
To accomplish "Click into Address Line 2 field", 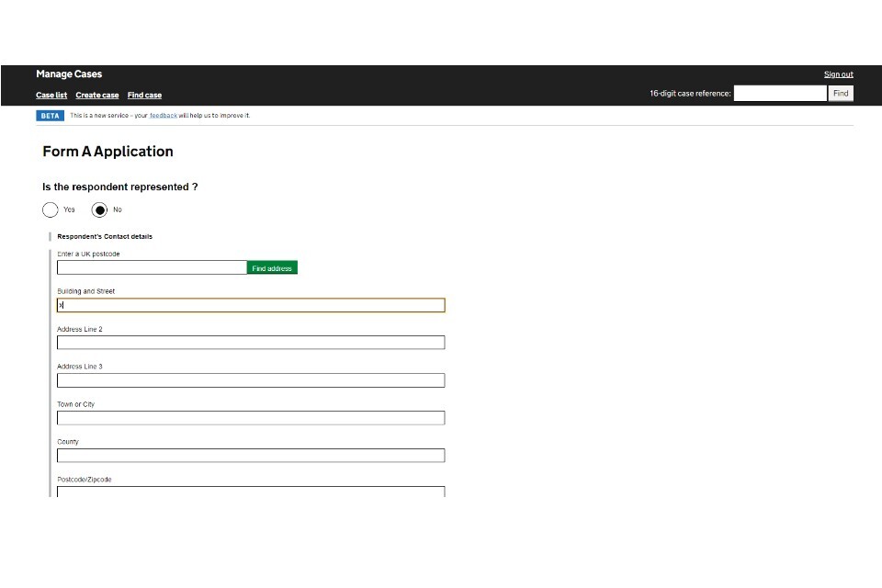I will (x=251, y=343).
